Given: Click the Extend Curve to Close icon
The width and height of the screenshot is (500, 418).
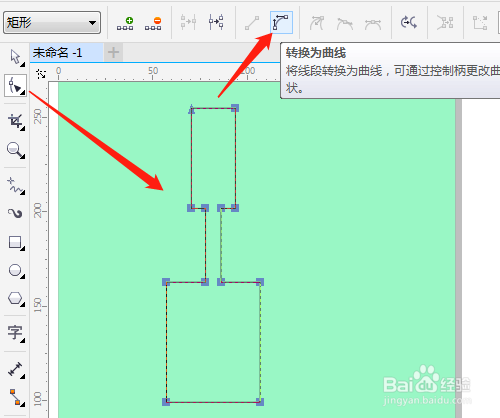Looking at the screenshot, I should coord(480,23).
